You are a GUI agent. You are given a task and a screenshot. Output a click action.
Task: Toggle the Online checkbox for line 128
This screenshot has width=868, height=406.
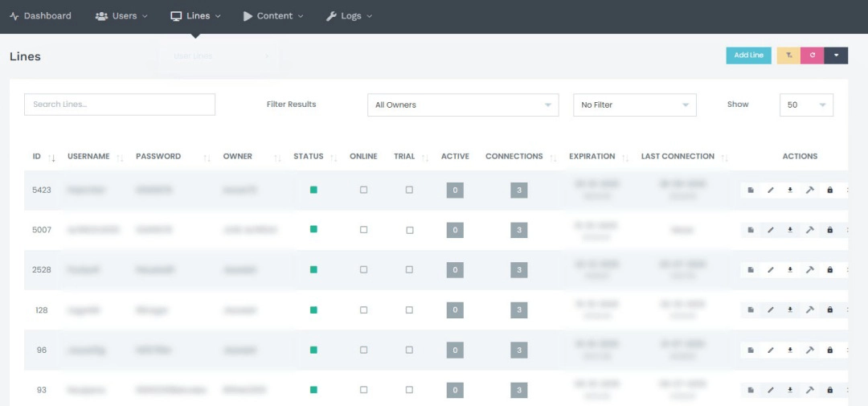tap(363, 310)
